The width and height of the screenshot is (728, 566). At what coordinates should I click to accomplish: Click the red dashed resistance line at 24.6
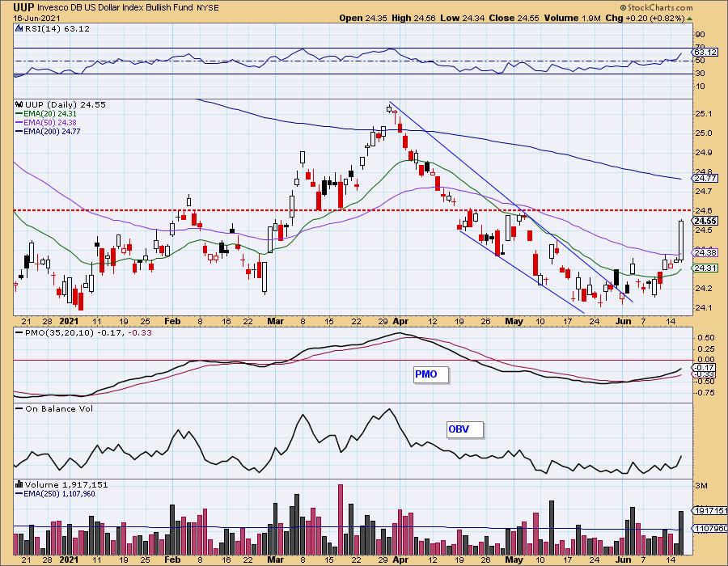pyautogui.click(x=353, y=210)
